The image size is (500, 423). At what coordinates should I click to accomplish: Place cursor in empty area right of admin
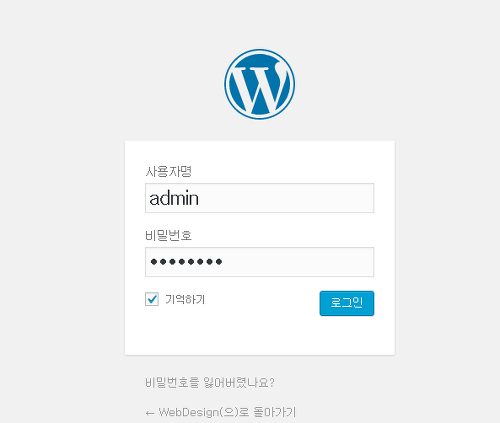(x=287, y=198)
